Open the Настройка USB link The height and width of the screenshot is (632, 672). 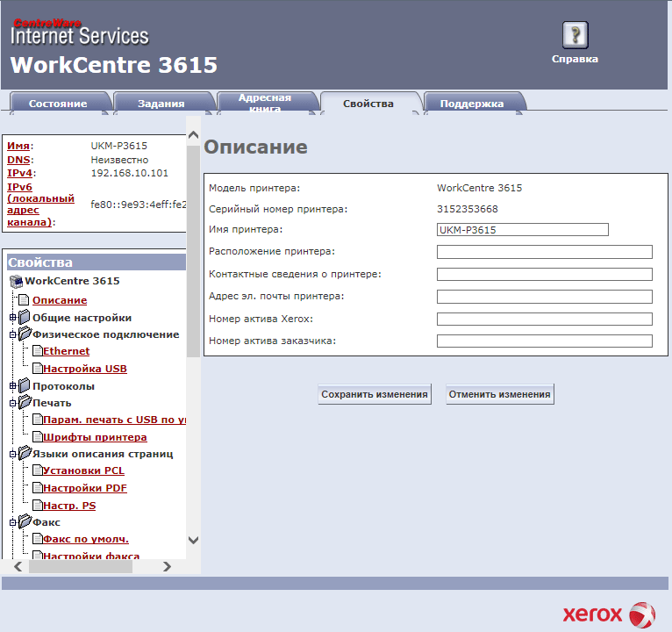[85, 369]
